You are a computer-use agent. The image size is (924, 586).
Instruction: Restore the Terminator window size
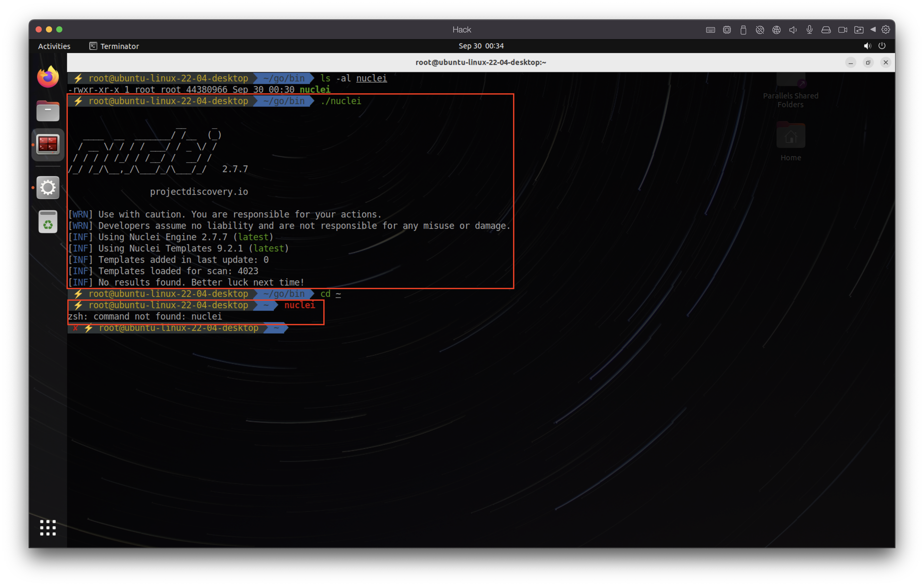coord(868,63)
